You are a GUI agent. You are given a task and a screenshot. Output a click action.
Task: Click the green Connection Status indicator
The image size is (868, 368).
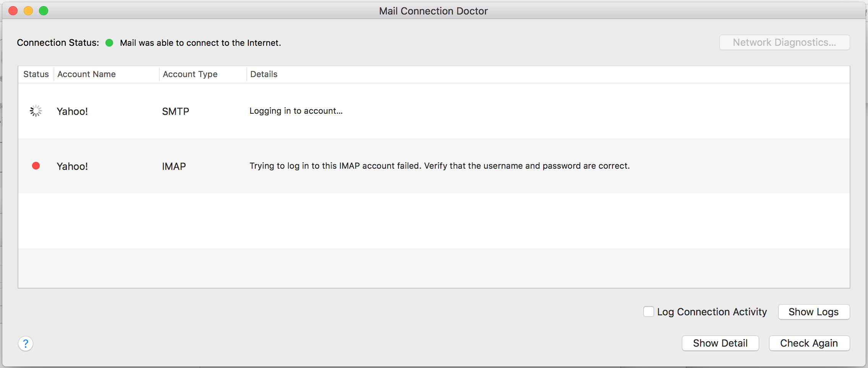click(x=109, y=43)
